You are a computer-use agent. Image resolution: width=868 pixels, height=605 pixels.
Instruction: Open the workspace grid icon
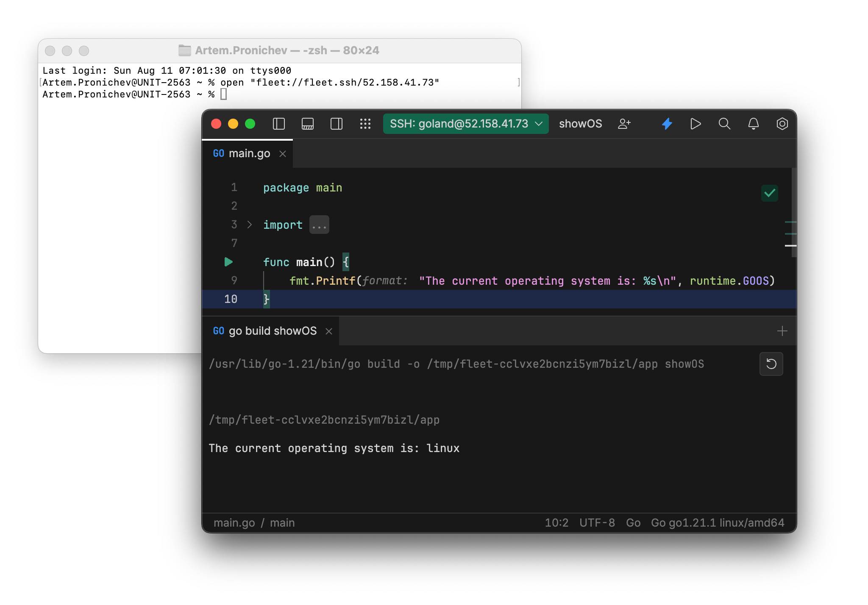(x=365, y=124)
